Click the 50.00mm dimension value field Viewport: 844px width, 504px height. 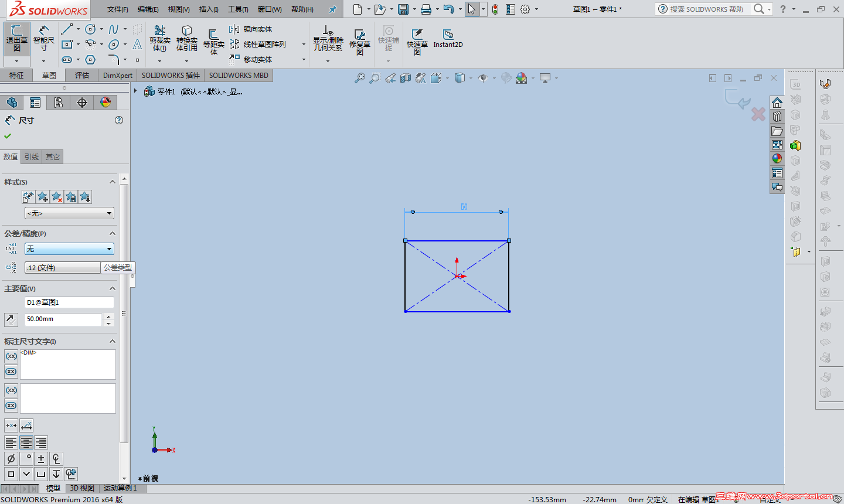(x=63, y=319)
